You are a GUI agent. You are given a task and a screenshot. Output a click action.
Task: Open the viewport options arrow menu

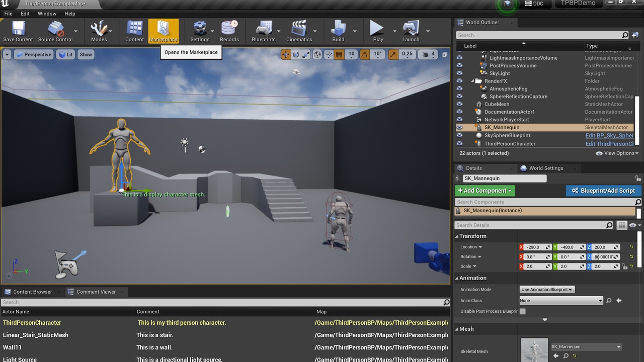pos(7,54)
